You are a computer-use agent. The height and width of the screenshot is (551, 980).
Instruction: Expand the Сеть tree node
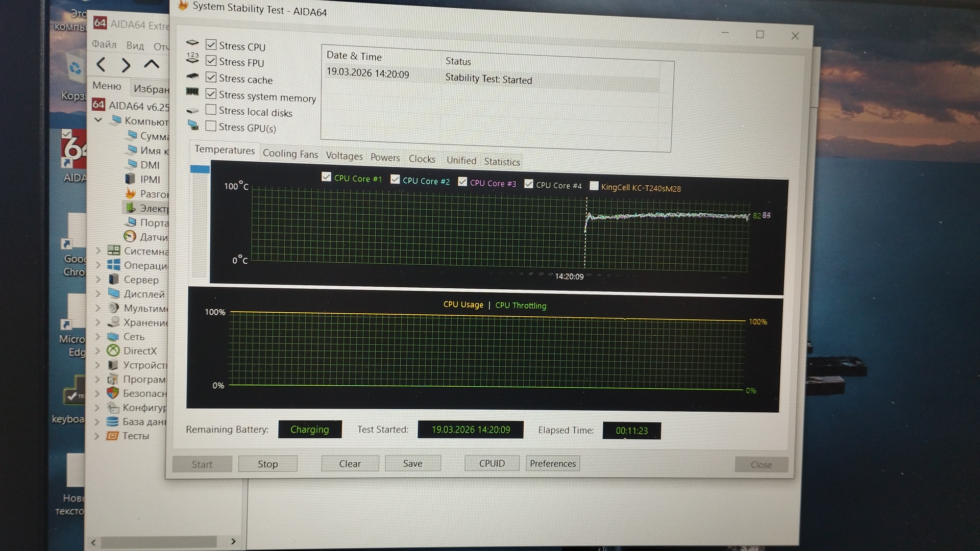point(97,336)
